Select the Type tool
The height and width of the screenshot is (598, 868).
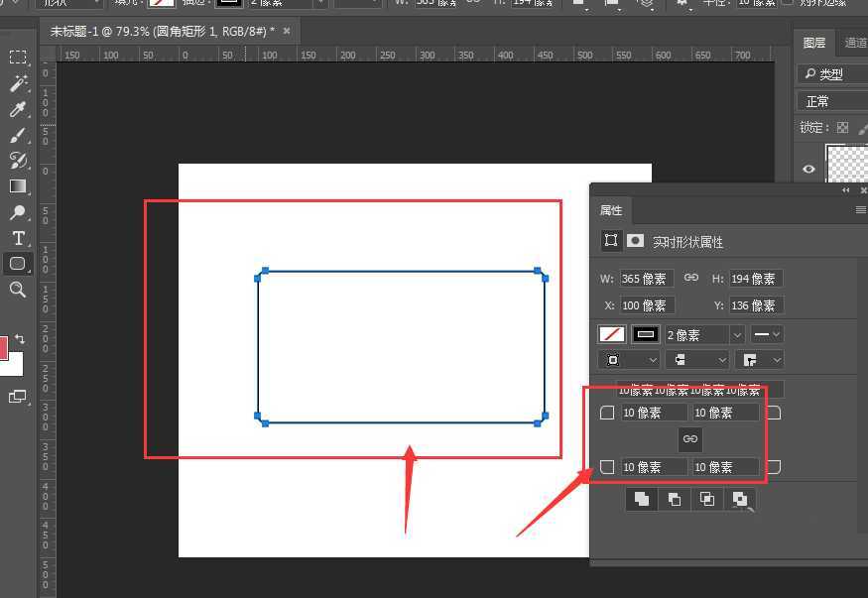pos(18,239)
